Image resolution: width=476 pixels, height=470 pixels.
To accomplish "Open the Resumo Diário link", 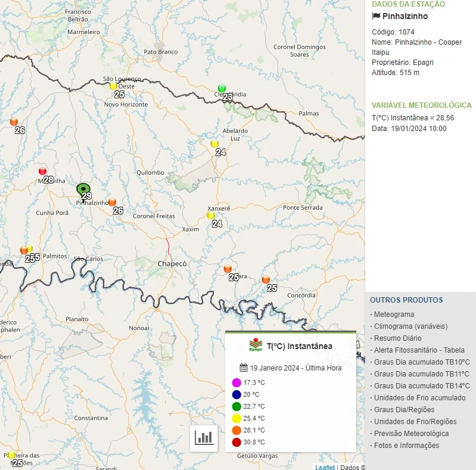I will coord(397,338).
